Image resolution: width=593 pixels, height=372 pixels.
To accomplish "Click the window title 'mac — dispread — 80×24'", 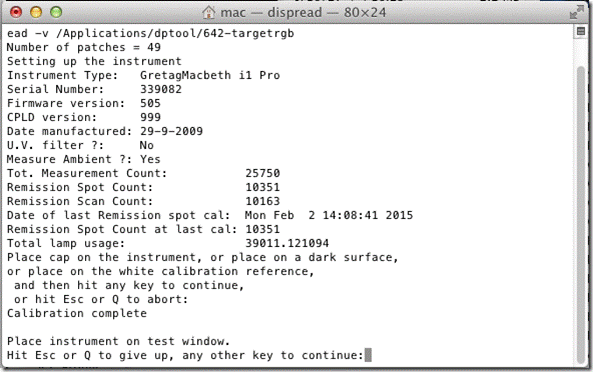I will pos(303,12).
